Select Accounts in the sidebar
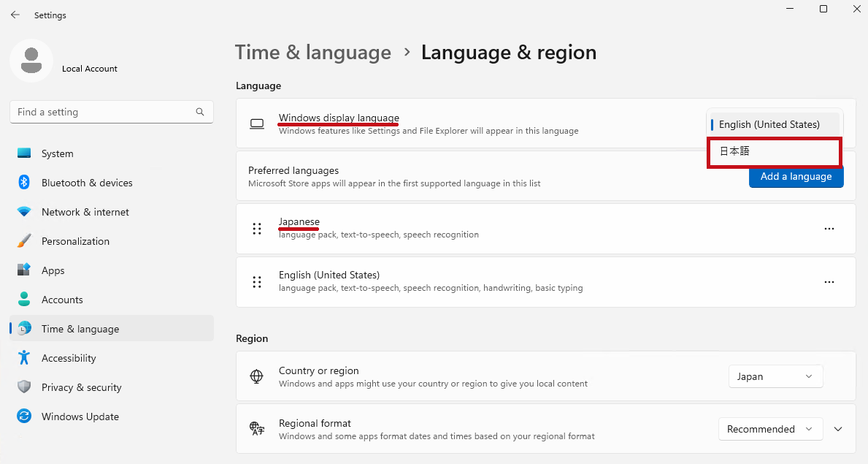This screenshot has height=464, width=868. [x=112, y=300]
